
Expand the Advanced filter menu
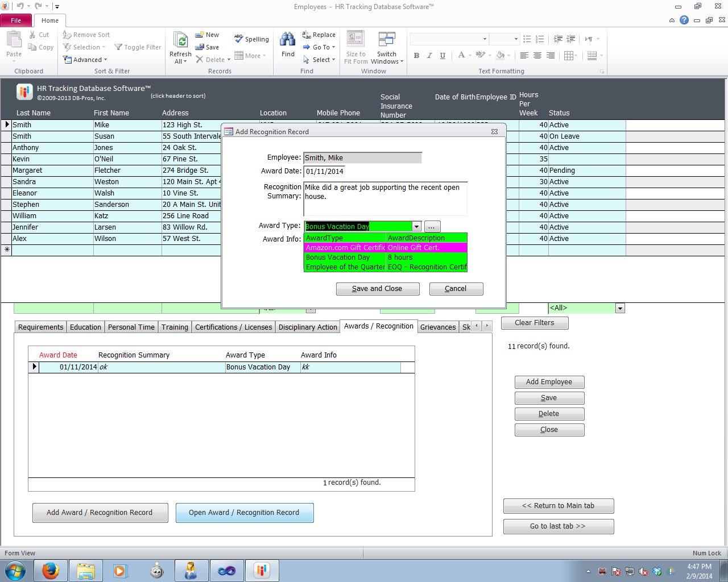point(85,60)
